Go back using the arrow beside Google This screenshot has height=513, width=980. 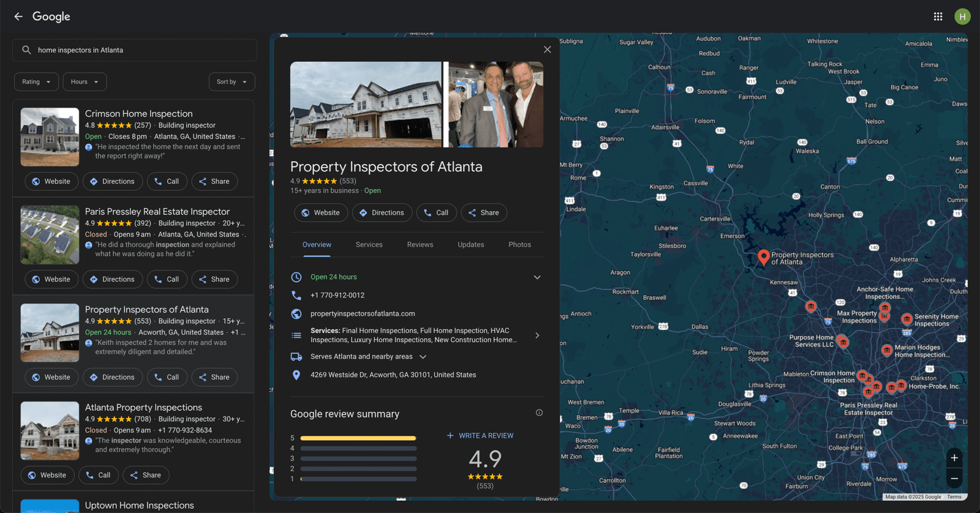(x=18, y=17)
